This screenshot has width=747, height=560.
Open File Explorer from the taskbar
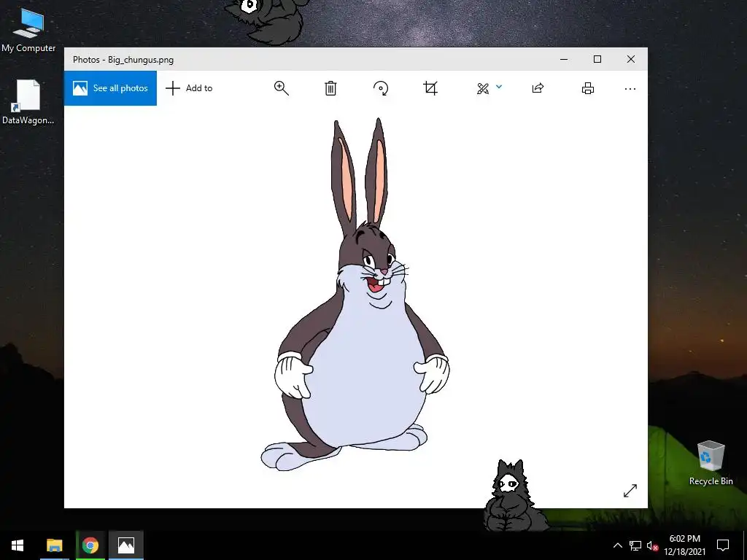click(54, 545)
